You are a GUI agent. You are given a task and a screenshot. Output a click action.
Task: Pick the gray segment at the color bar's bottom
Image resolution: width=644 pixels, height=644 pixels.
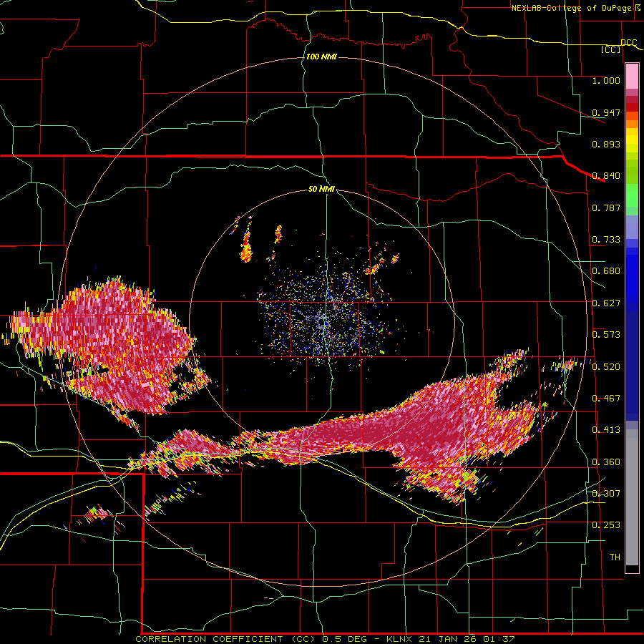pos(632,497)
